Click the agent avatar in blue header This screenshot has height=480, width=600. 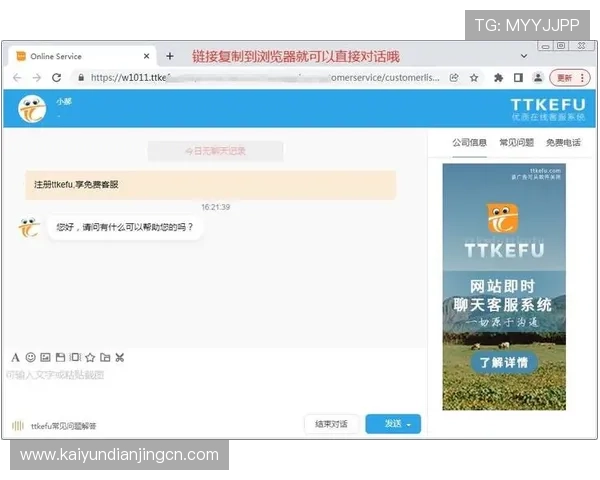[32, 109]
